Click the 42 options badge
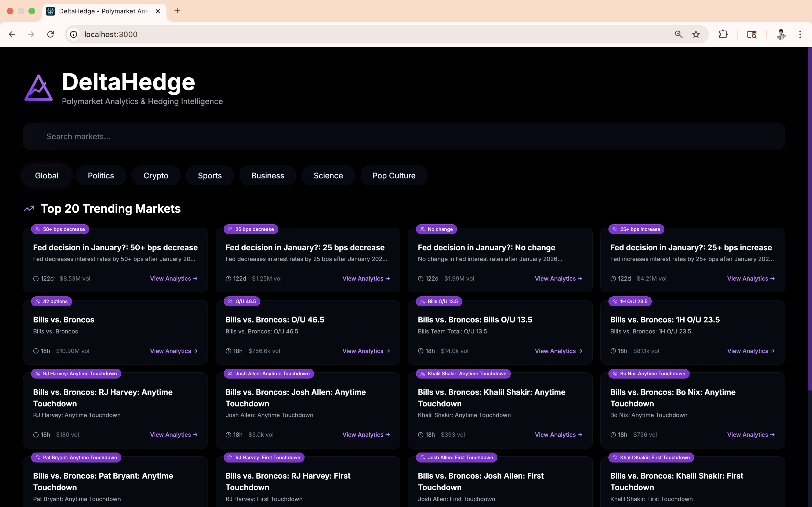The height and width of the screenshot is (507, 812). [51, 301]
